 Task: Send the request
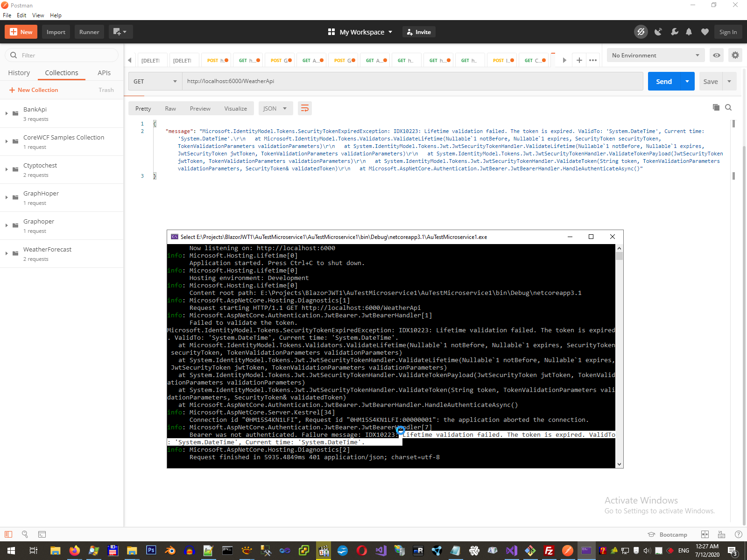(664, 81)
